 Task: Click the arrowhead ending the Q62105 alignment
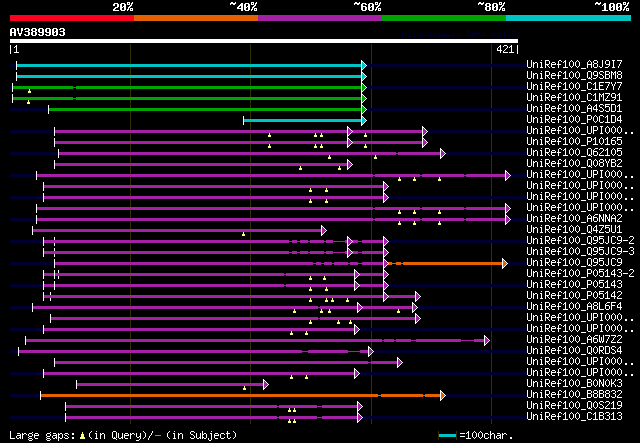[443, 154]
